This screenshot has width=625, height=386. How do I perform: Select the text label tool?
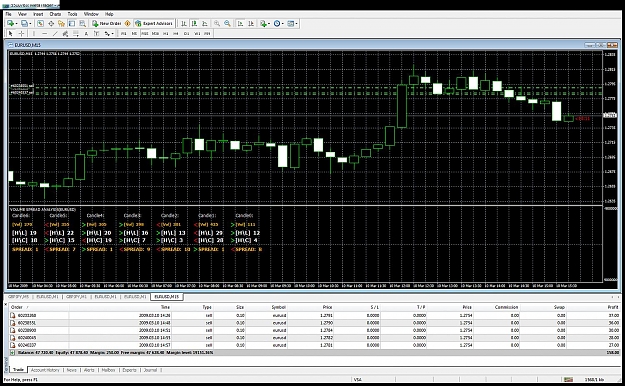86,34
